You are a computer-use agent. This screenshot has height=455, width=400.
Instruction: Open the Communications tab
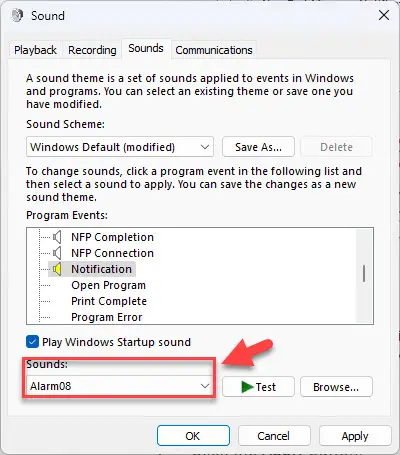[214, 50]
